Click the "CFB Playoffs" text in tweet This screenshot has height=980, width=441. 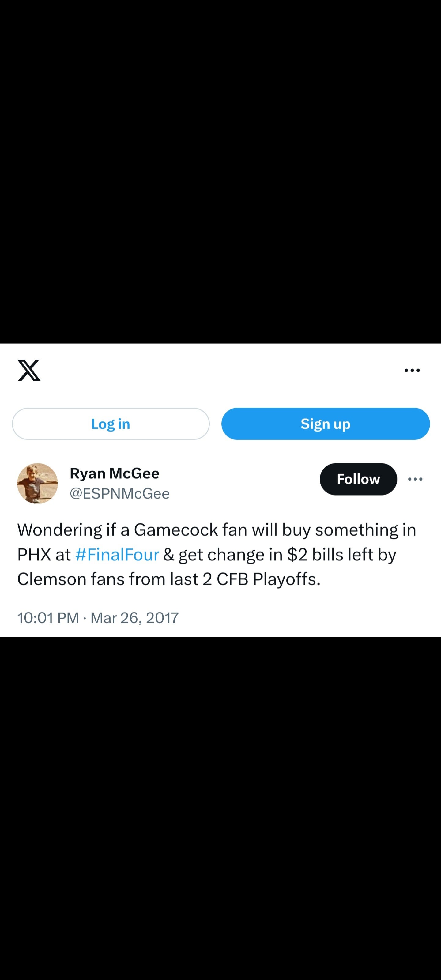269,579
